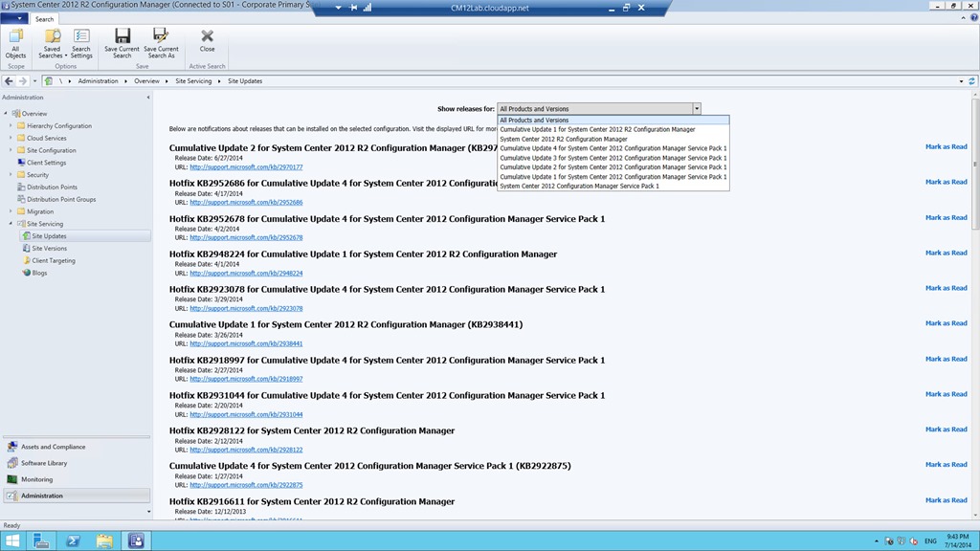This screenshot has height=551, width=980.
Task: Open the Software Library workspace
Action: tap(44, 463)
